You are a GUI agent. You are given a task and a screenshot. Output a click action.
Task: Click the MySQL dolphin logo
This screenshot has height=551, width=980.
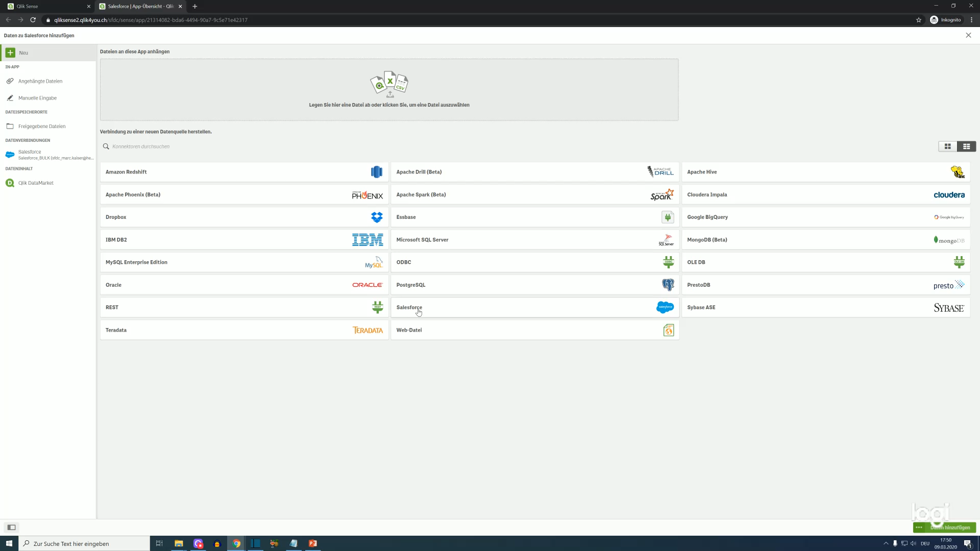(374, 262)
